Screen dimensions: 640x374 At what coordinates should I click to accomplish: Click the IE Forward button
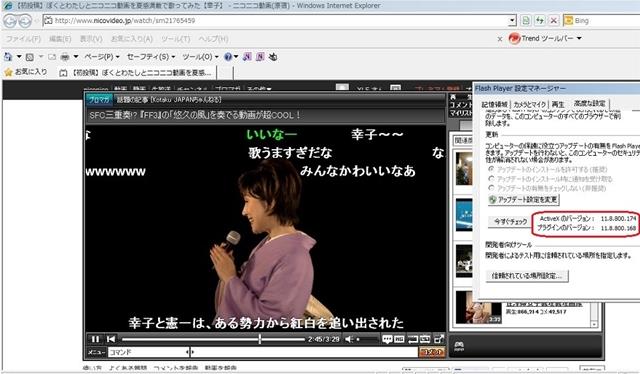coord(24,20)
